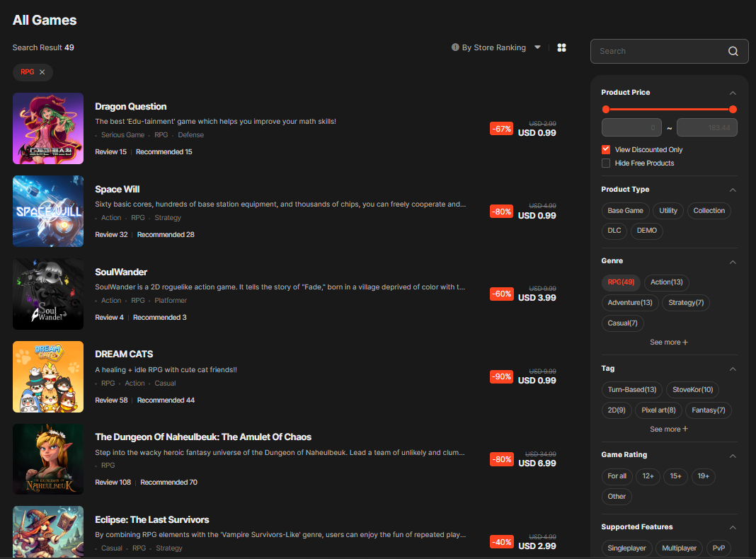Filter by StoveKor(10) tag
Image resolution: width=756 pixels, height=559 pixels.
click(693, 390)
